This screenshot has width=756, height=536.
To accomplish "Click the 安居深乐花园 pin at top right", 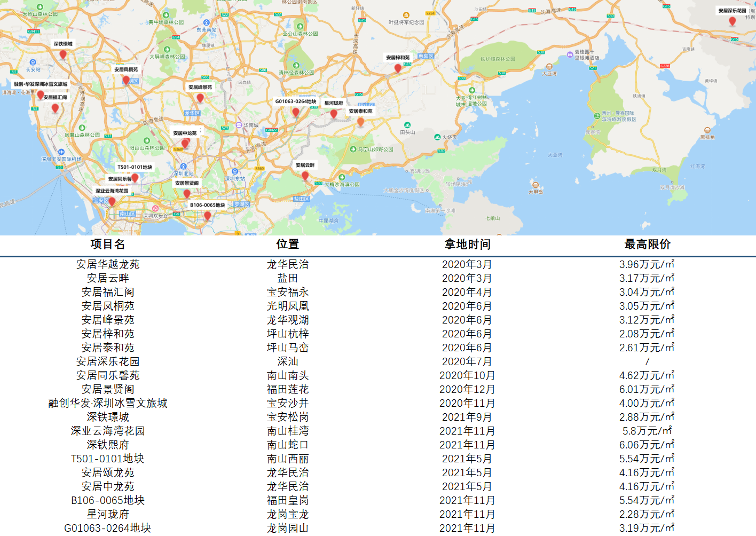I will (733, 21).
